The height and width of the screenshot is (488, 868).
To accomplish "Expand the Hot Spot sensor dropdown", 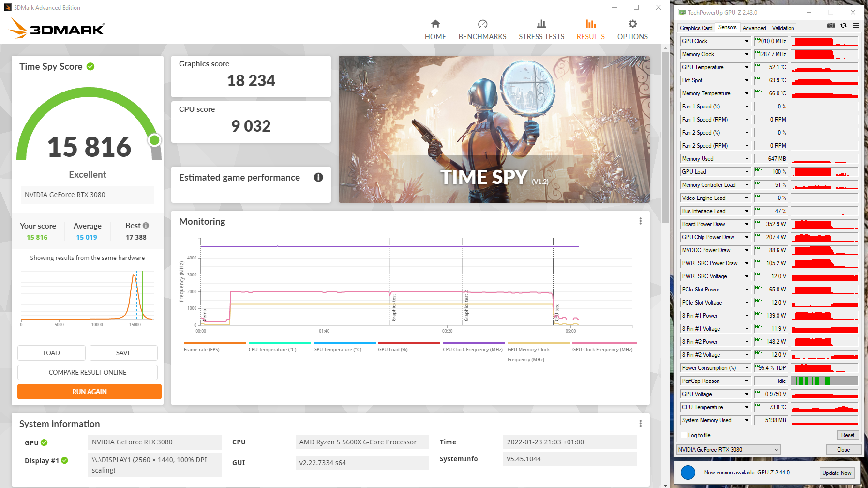I will point(747,80).
